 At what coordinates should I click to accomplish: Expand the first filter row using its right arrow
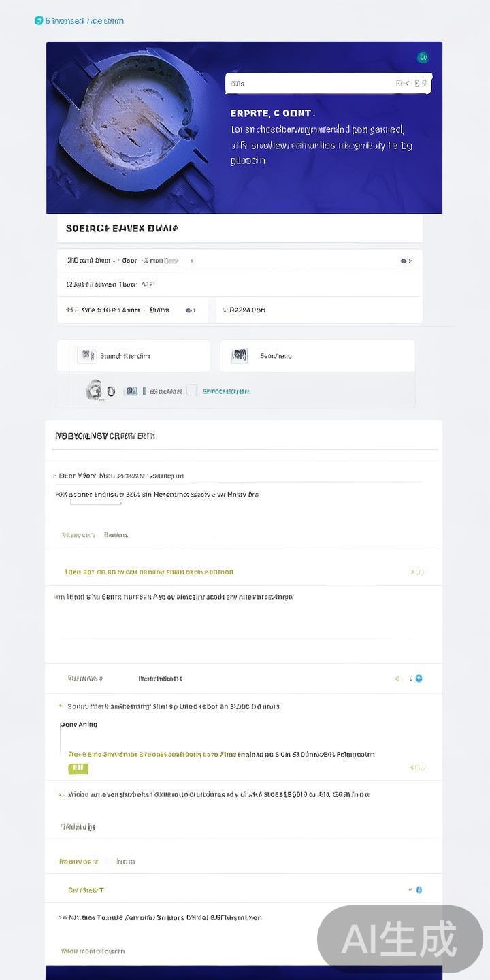pyautogui.click(x=406, y=261)
